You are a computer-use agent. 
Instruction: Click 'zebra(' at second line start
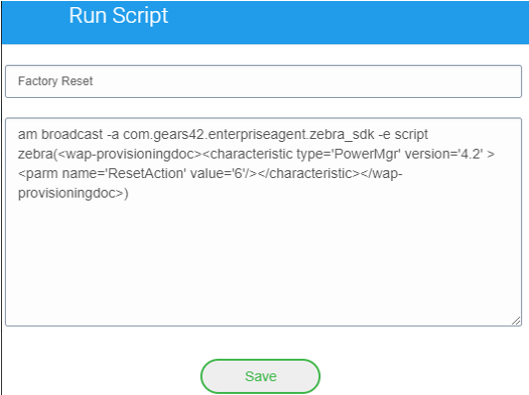[x=38, y=154]
